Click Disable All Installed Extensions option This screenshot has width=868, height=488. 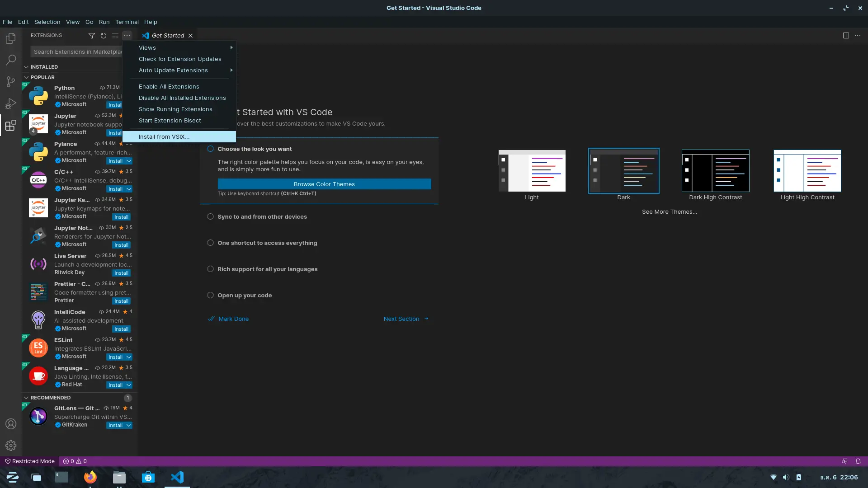[x=183, y=97]
